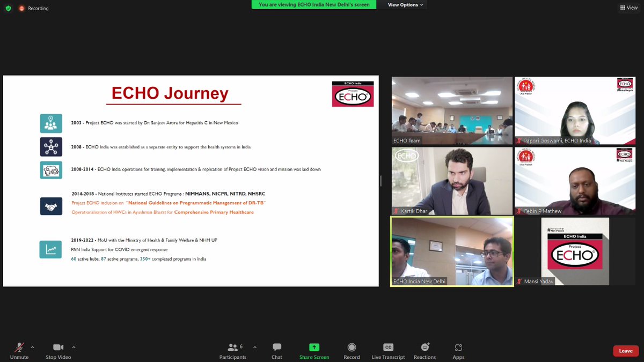The image size is (644, 362).
Task: Select Mansi Yadav's video tile
Action: coord(575,252)
